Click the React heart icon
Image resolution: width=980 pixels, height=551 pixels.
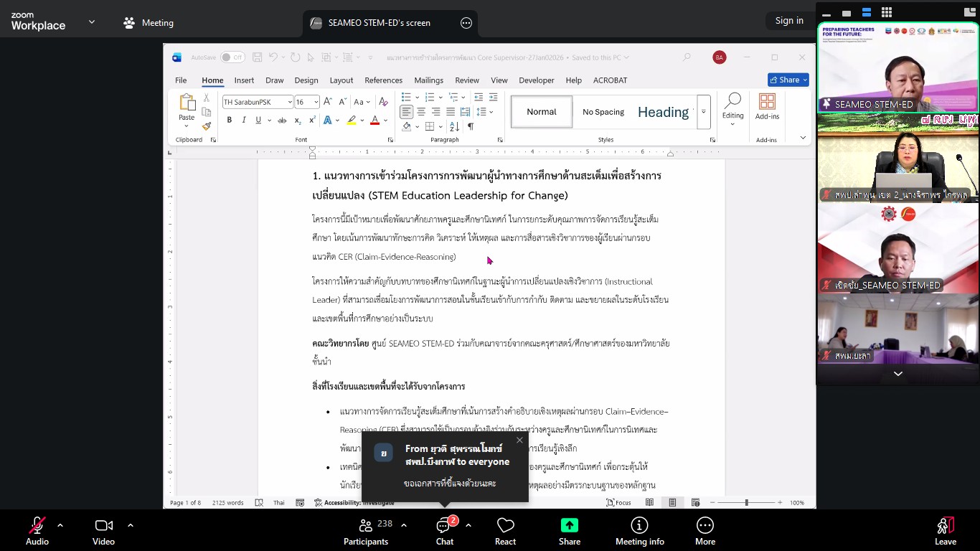[x=505, y=531]
